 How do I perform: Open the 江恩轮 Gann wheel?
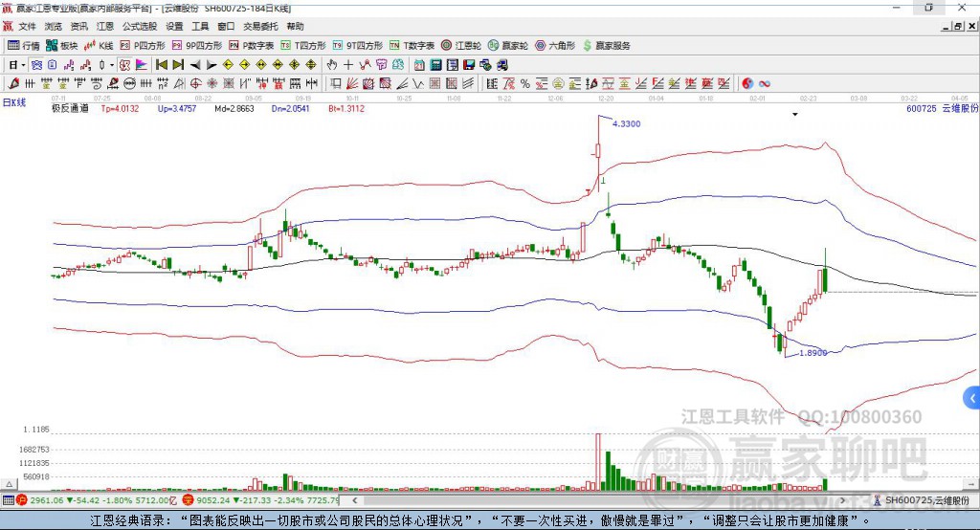[461, 46]
